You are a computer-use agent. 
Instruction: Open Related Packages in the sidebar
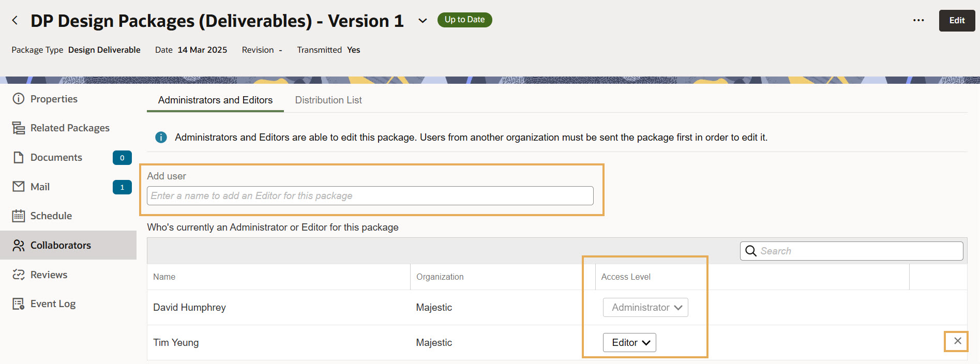(70, 128)
